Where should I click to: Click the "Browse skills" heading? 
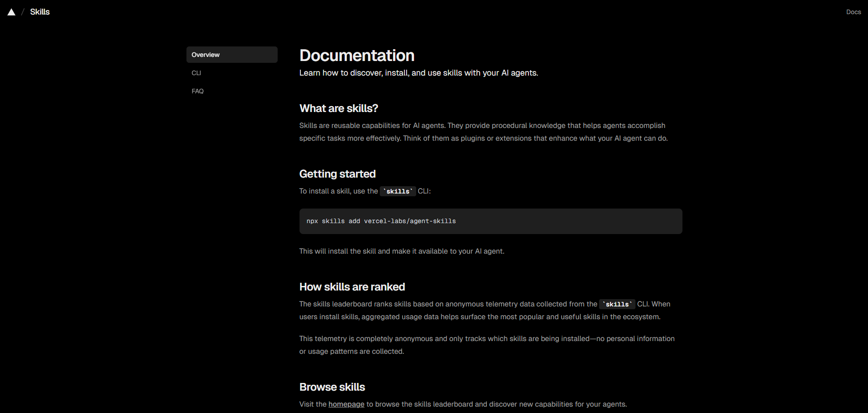click(332, 387)
